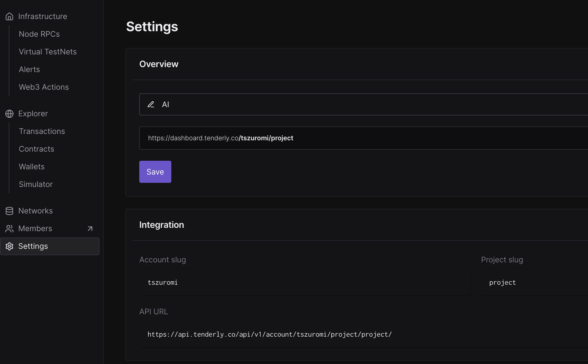
Task: Click the Networks database icon
Action: tap(9, 211)
